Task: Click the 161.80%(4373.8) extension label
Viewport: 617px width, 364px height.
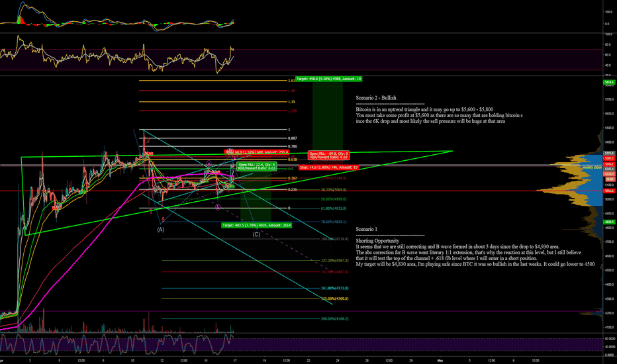Action: tap(334, 289)
